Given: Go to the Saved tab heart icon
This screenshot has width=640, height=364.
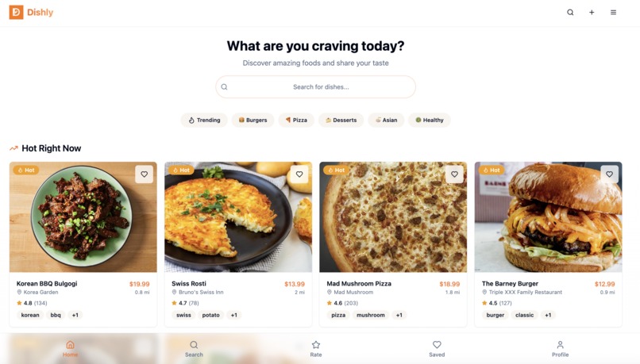Looking at the screenshot, I should [x=437, y=349].
